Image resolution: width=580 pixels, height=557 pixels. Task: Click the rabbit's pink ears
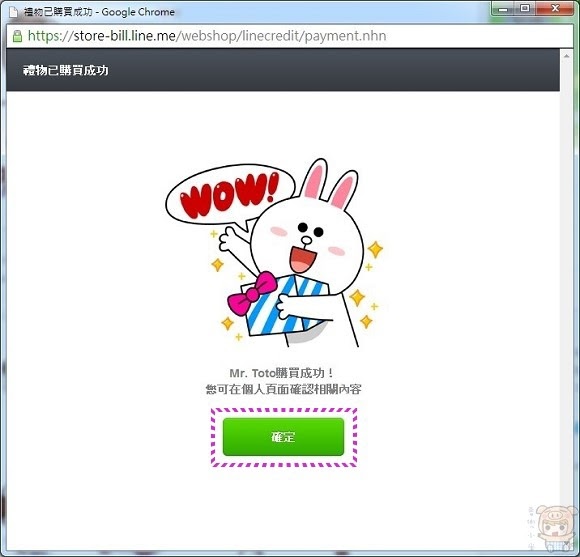(x=330, y=184)
